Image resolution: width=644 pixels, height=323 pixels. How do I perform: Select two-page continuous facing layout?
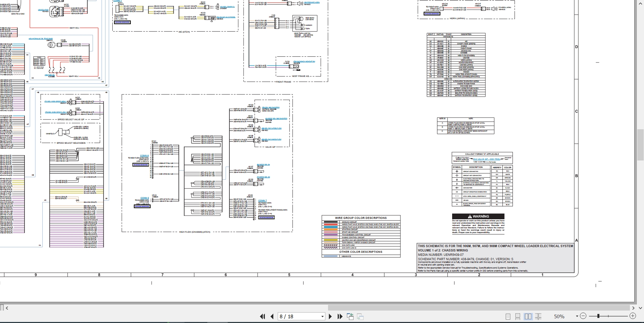538,316
